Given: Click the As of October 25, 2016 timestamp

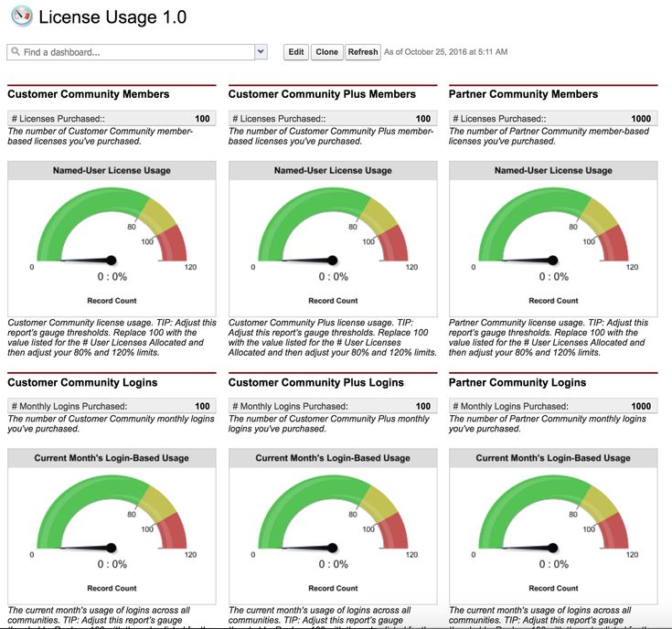Looking at the screenshot, I should pyautogui.click(x=446, y=52).
